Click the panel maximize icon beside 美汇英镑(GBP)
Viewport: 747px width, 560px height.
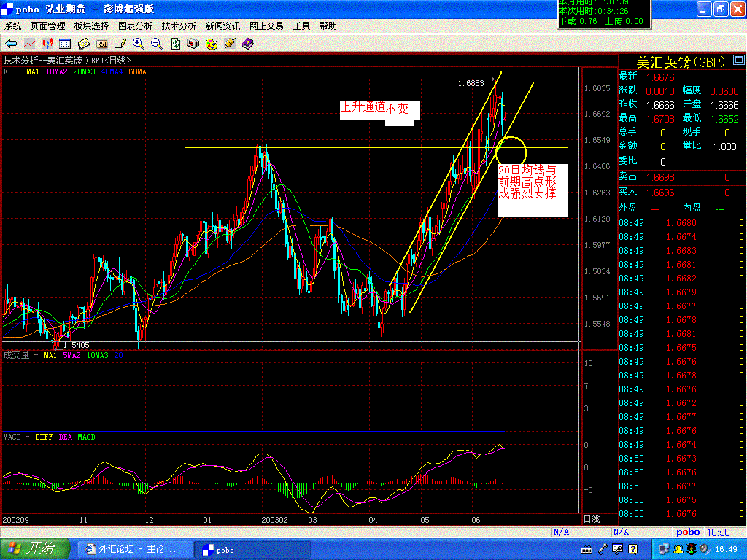pos(738,60)
